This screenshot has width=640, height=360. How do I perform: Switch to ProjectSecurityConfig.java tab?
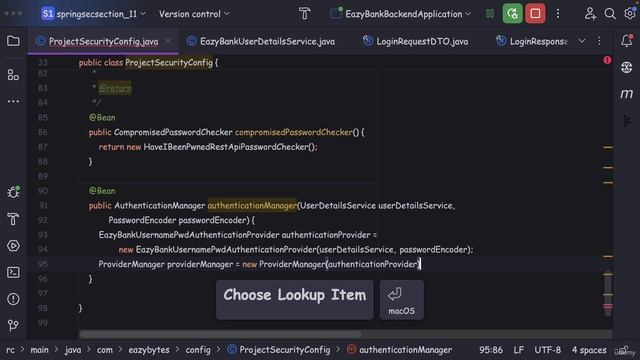(103, 41)
